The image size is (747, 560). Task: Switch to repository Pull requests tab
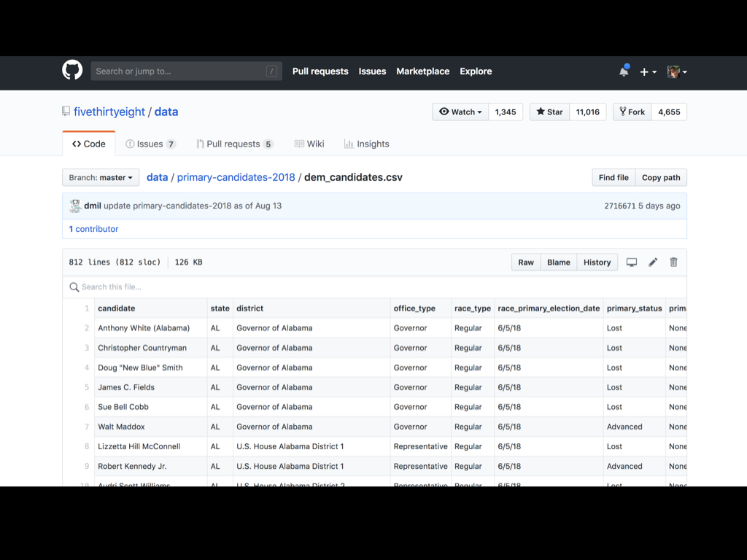[235, 144]
